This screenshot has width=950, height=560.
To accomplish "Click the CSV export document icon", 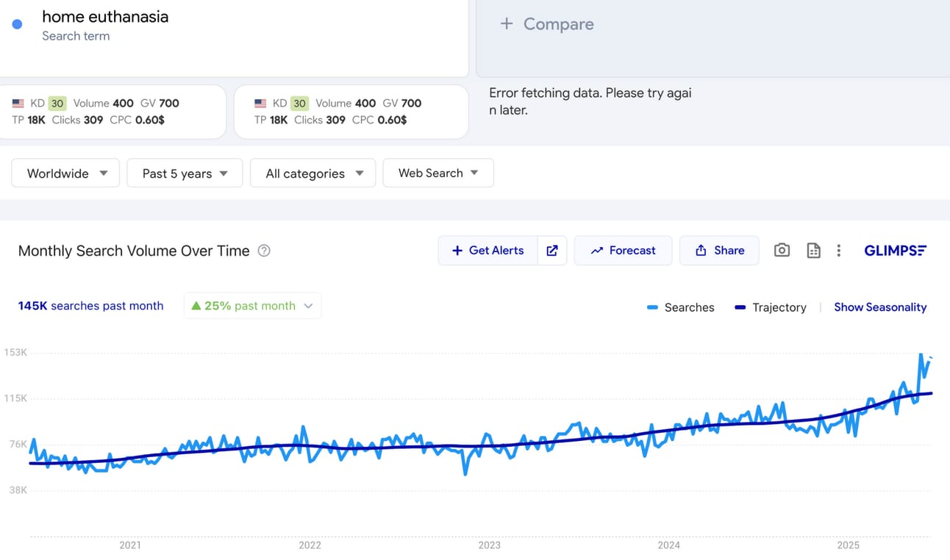I will point(813,251).
